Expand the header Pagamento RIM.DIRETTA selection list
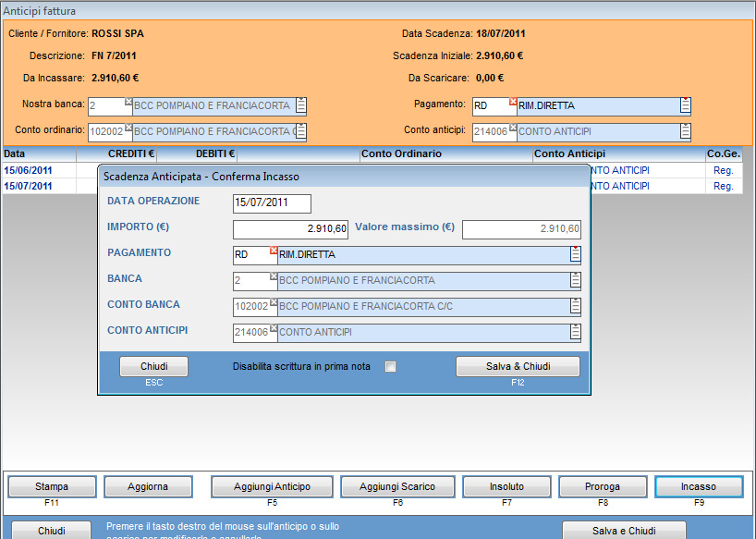The height and width of the screenshot is (539, 756). tap(685, 105)
